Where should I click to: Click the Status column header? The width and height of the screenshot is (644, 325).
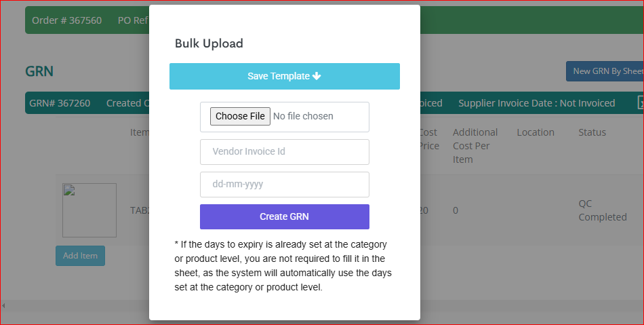[592, 132]
